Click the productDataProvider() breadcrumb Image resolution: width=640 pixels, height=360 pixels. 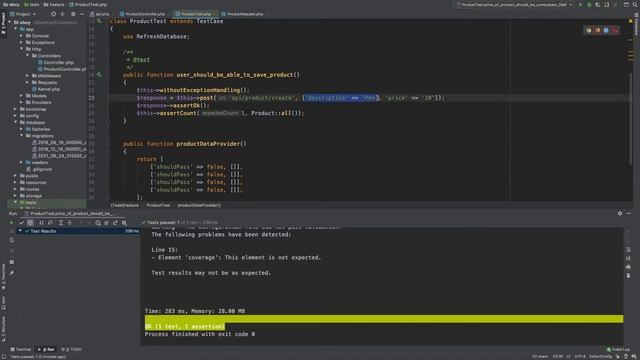pos(199,205)
